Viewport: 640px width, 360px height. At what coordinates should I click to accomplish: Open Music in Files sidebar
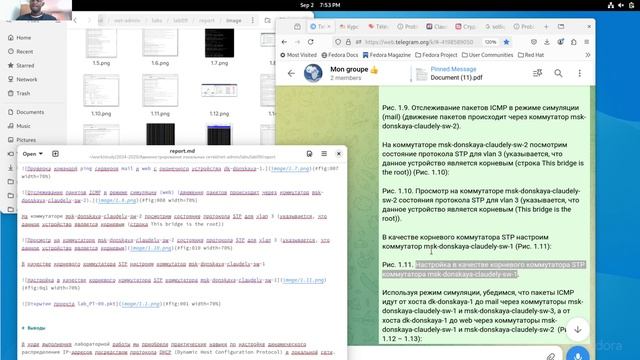coord(23,126)
